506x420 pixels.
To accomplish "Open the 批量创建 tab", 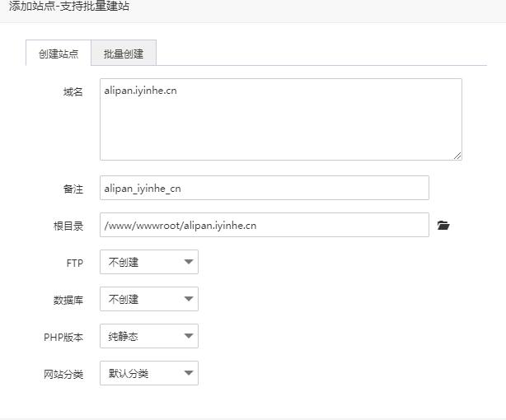I will click(124, 54).
